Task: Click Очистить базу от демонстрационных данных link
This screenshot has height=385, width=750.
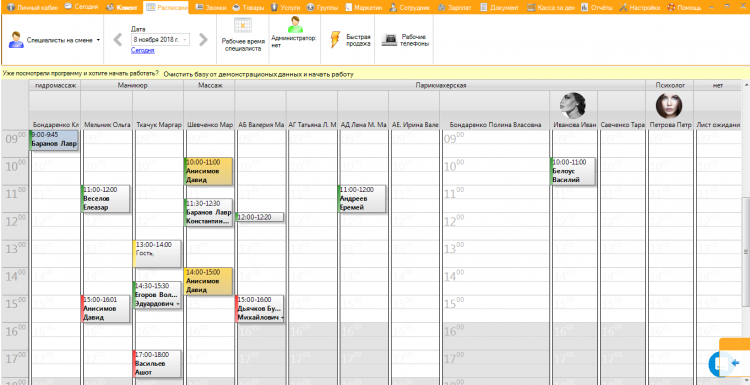Action: pyautogui.click(x=258, y=74)
